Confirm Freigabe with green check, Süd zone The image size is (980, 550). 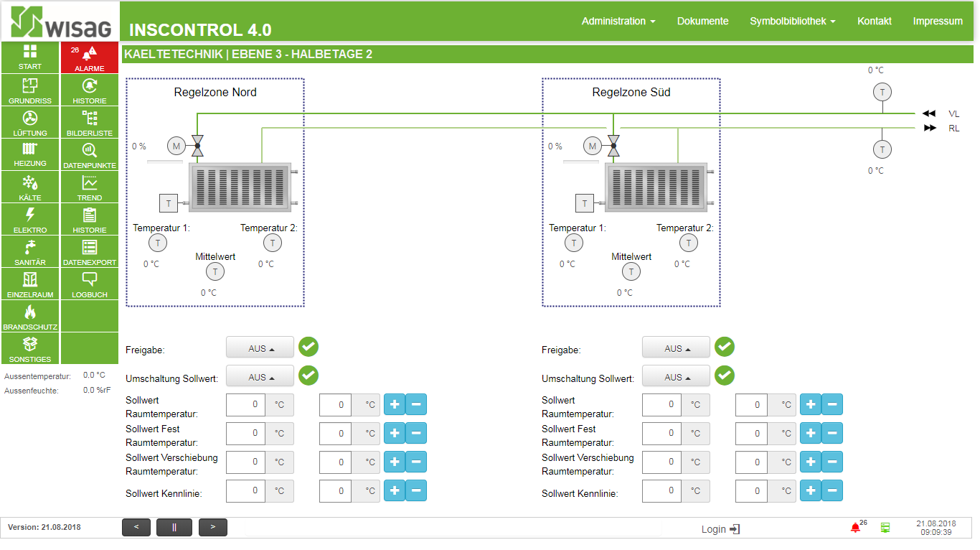(725, 347)
